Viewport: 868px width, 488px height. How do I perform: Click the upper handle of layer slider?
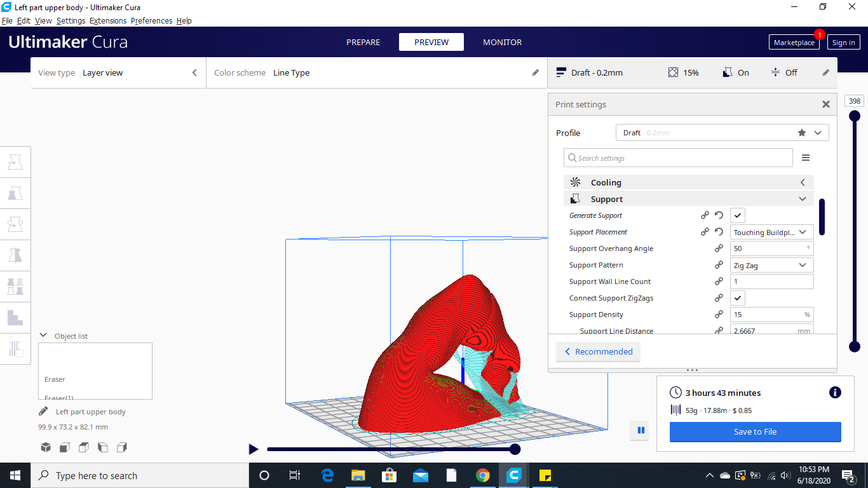click(855, 116)
